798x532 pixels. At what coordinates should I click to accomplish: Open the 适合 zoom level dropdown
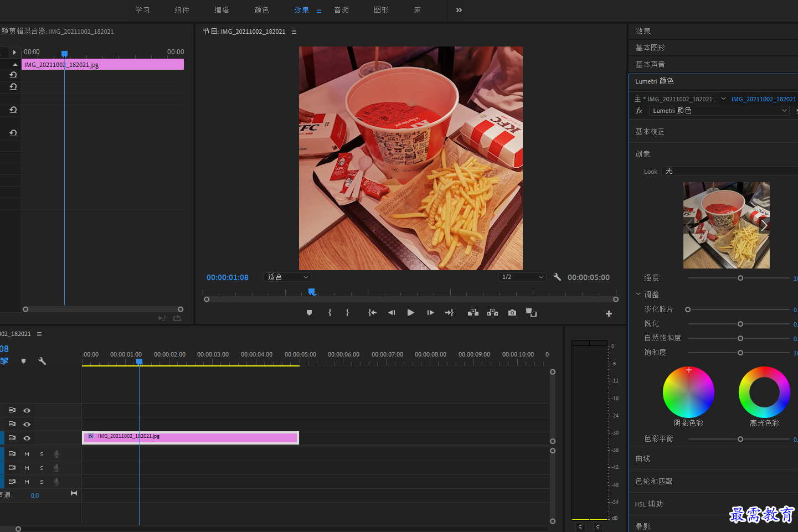pyautogui.click(x=287, y=277)
